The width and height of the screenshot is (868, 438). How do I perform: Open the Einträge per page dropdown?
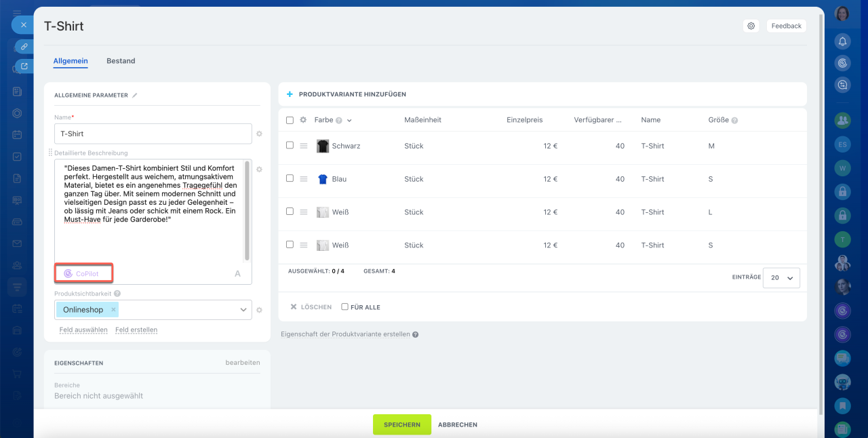[x=781, y=278]
